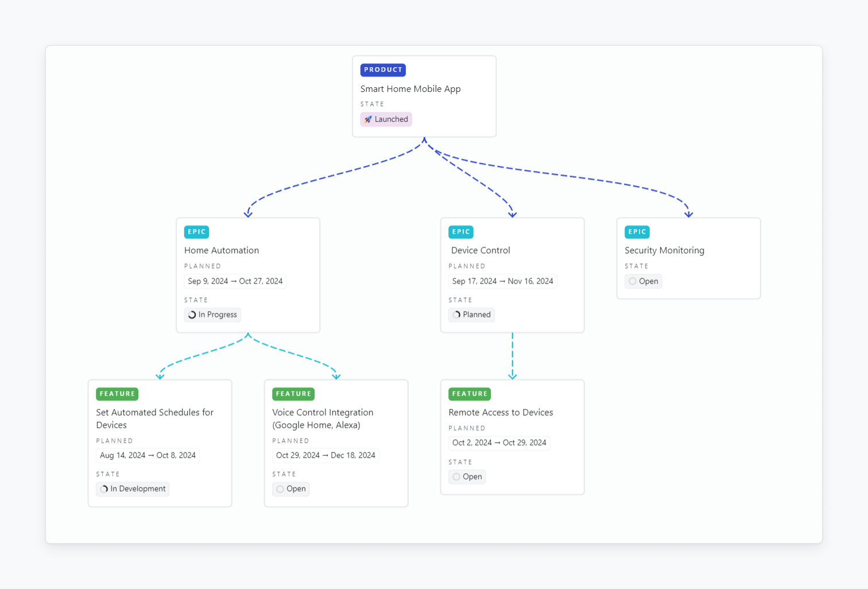Click the Planned state circle icon
The image size is (868, 589).
click(x=457, y=315)
